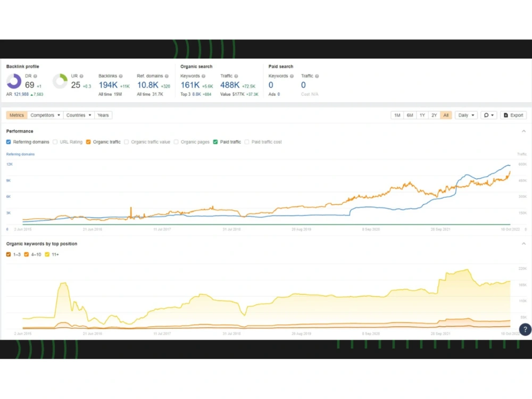The image size is (532, 399).
Task: Open the 10.8K referring domains link
Action: 147,85
